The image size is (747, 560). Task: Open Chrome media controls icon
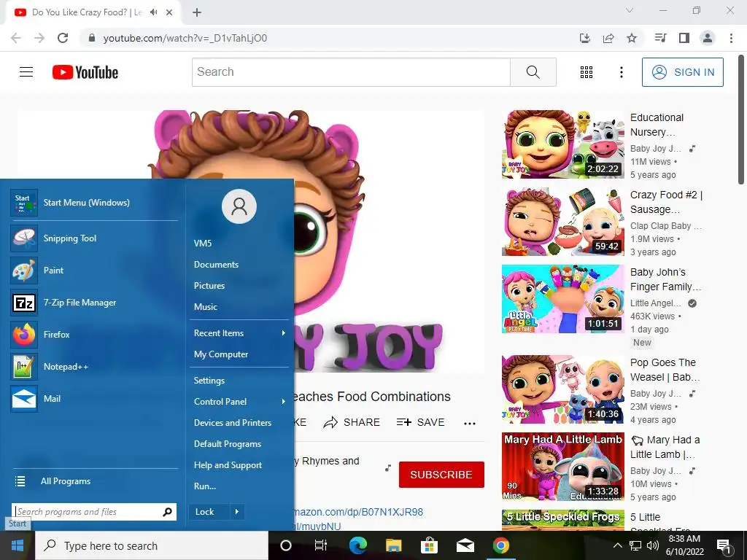point(661,38)
